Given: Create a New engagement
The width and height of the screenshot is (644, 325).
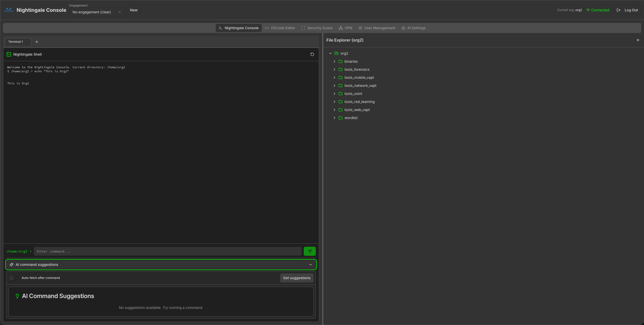Looking at the screenshot, I should point(134,10).
